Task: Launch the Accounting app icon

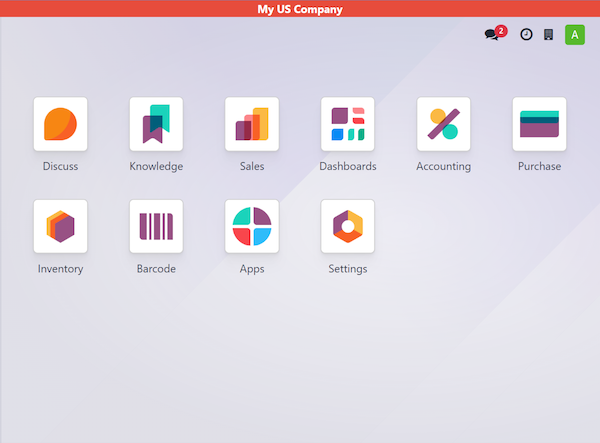Action: (443, 124)
